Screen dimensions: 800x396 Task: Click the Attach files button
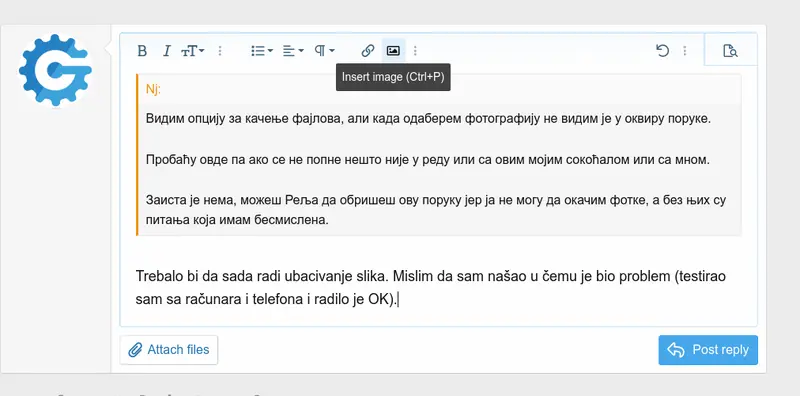169,350
